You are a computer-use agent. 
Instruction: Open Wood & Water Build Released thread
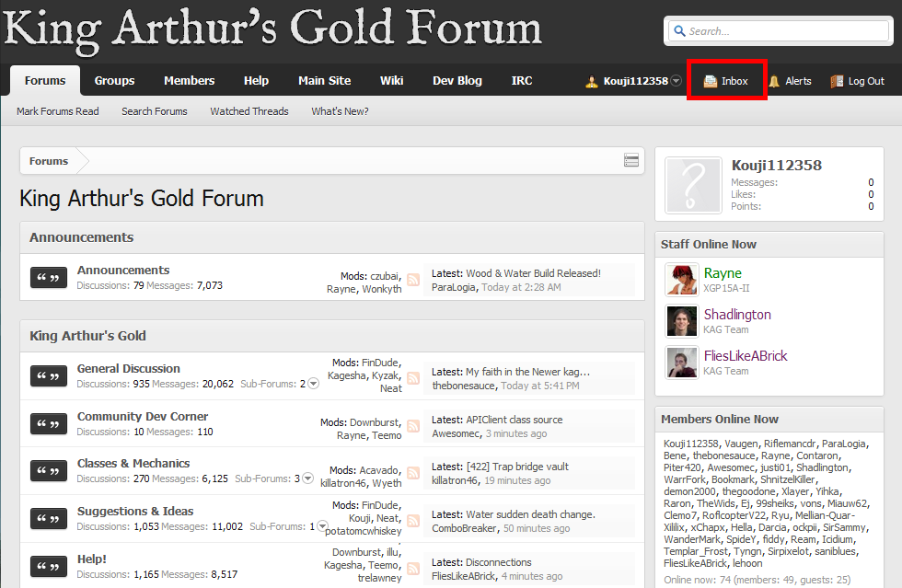[x=533, y=273]
